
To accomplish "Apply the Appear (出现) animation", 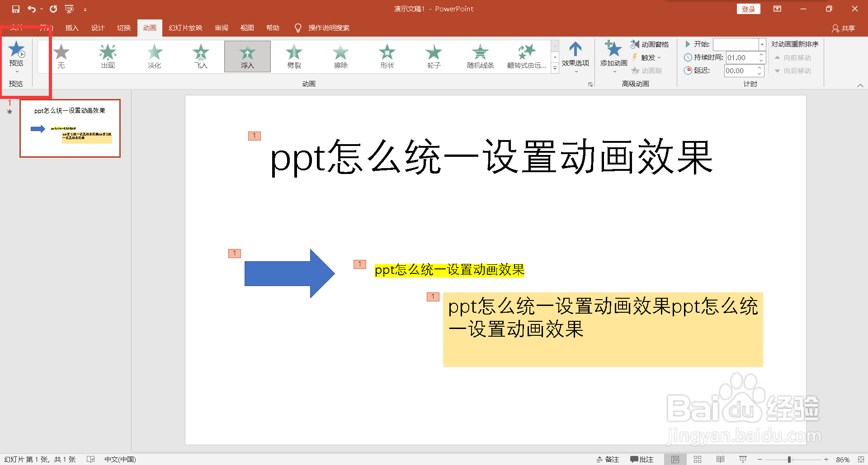I will pos(108,56).
